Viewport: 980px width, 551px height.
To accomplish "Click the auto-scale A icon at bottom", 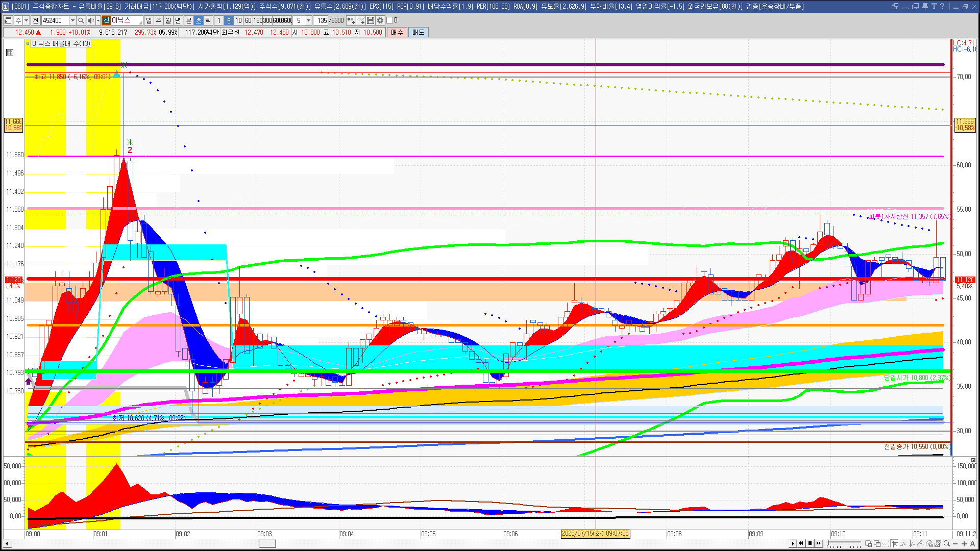I will 973,544.
